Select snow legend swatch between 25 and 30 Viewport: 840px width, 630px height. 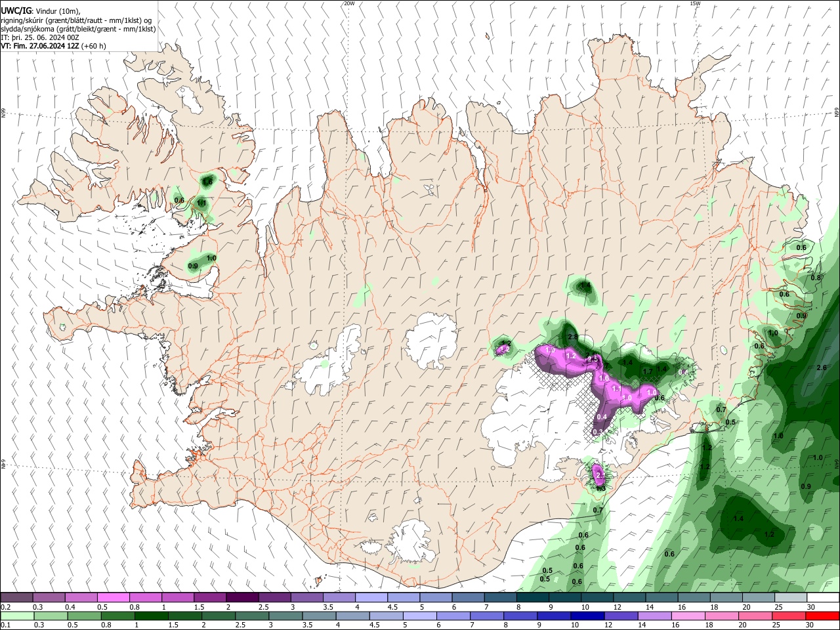click(x=791, y=598)
